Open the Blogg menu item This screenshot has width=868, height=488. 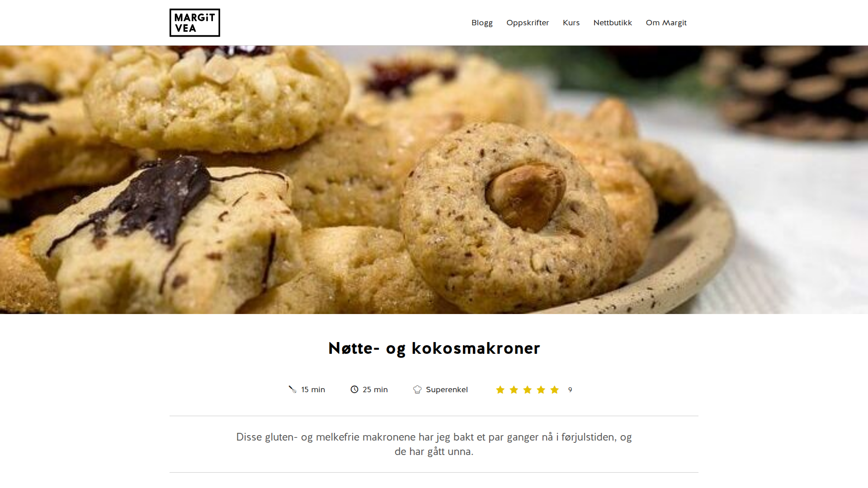tap(482, 23)
